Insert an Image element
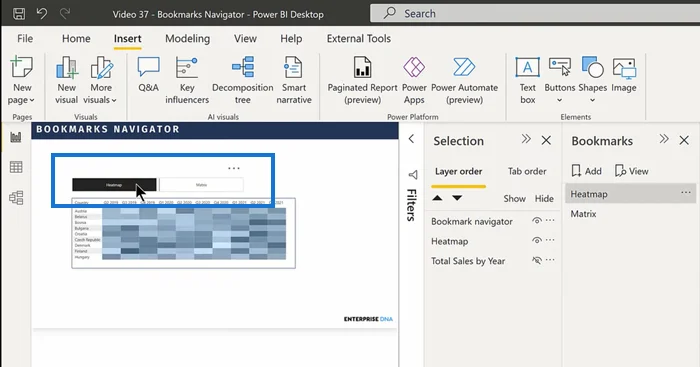Screen dimensions: 700x367 (x=624, y=75)
